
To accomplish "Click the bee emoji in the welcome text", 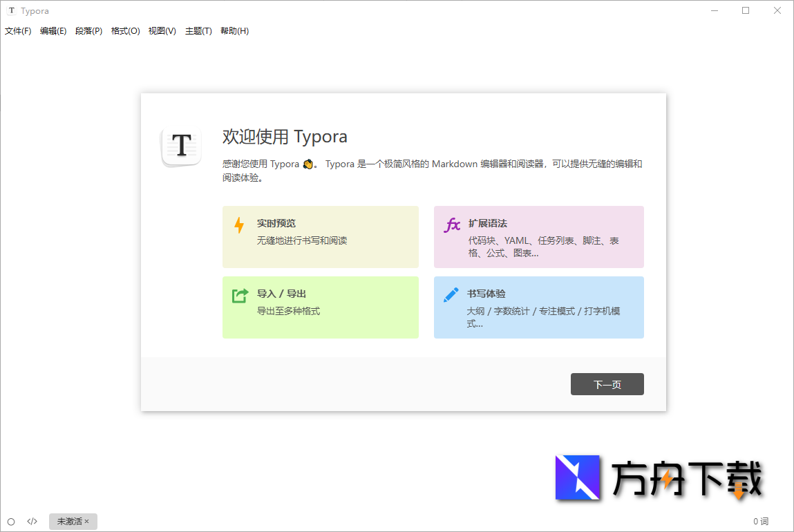I will 307,164.
